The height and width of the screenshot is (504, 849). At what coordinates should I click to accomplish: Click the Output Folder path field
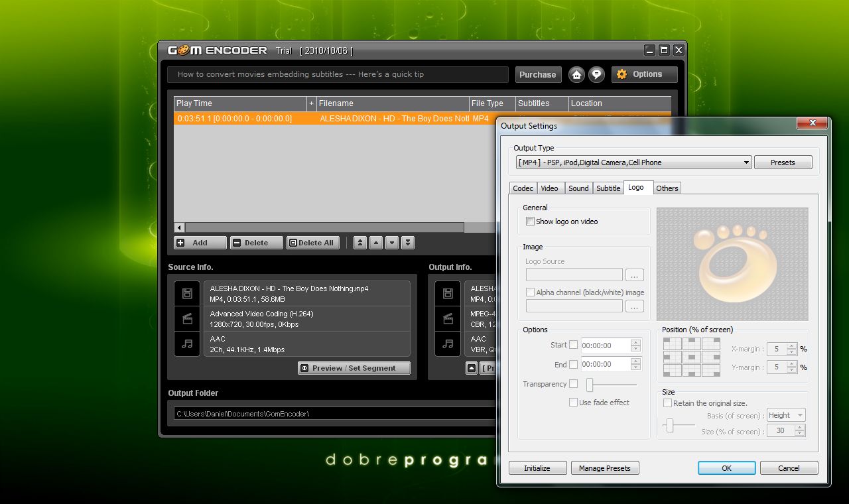pyautogui.click(x=336, y=414)
